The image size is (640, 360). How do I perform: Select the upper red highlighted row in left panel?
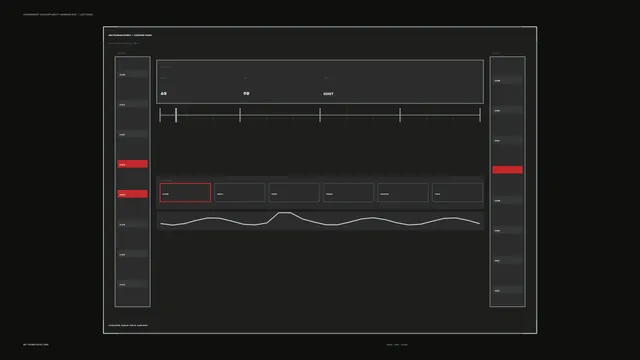point(133,164)
